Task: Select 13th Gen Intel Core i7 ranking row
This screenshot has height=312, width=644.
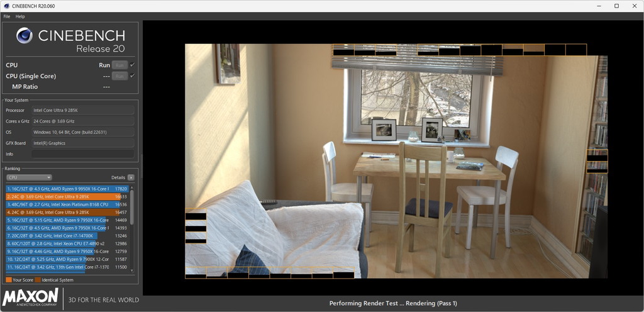Action: [67, 267]
